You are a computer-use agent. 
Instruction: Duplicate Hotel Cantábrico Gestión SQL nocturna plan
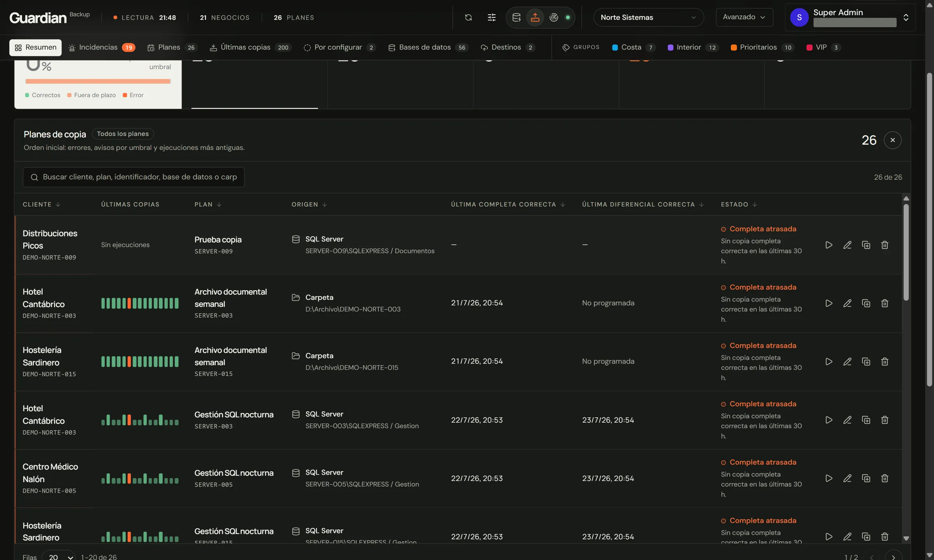pyautogui.click(x=866, y=420)
